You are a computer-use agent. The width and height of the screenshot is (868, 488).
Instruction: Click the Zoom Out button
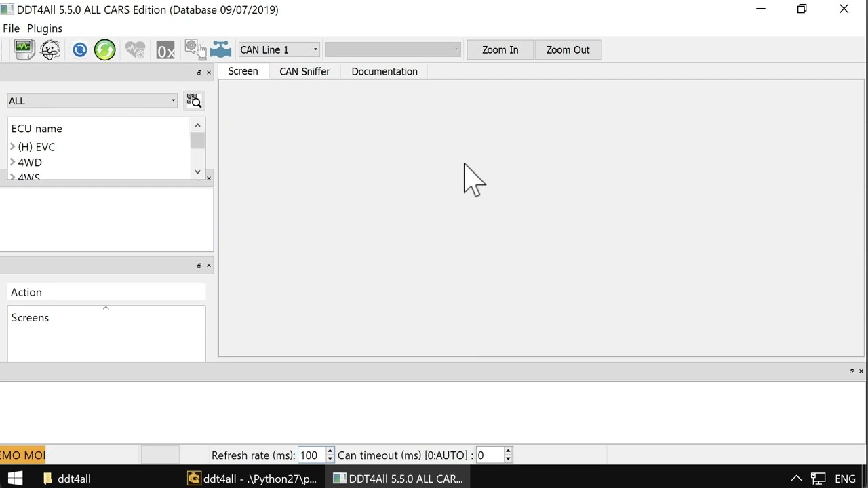point(568,49)
